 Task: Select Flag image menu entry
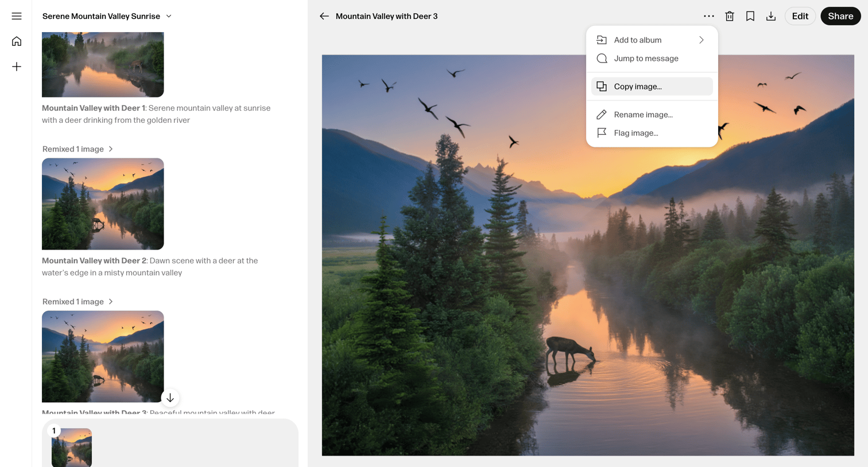pos(652,133)
